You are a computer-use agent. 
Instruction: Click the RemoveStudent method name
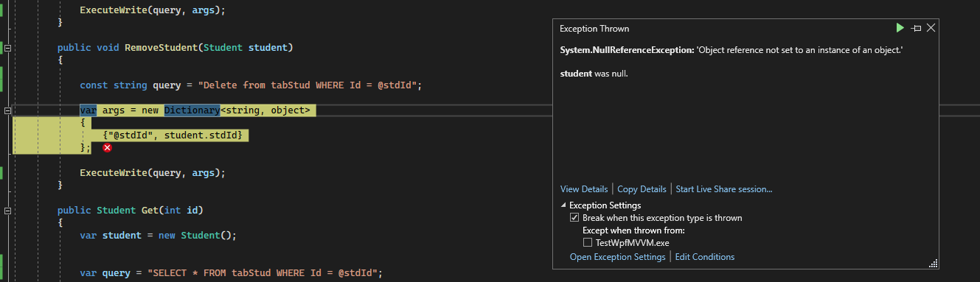[x=160, y=48]
